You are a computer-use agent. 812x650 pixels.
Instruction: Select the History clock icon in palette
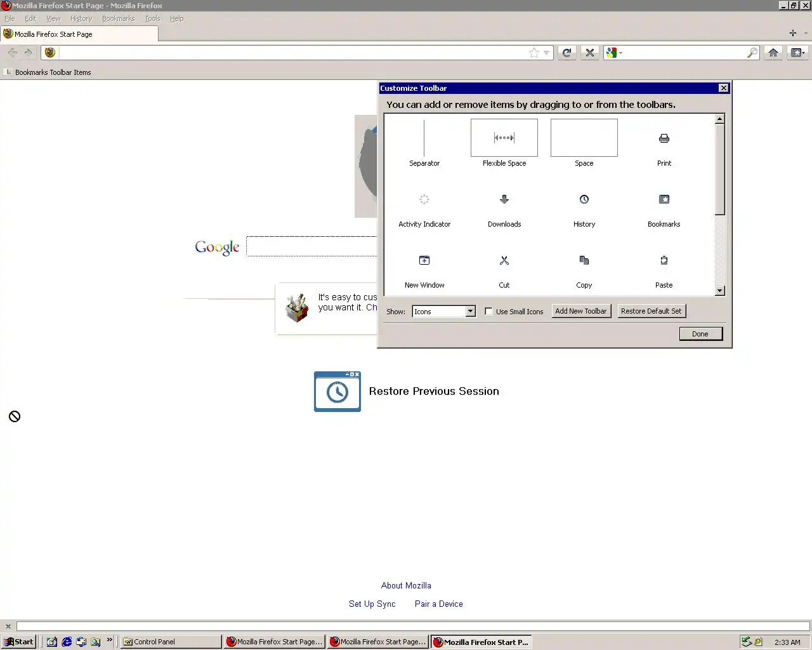pos(584,199)
